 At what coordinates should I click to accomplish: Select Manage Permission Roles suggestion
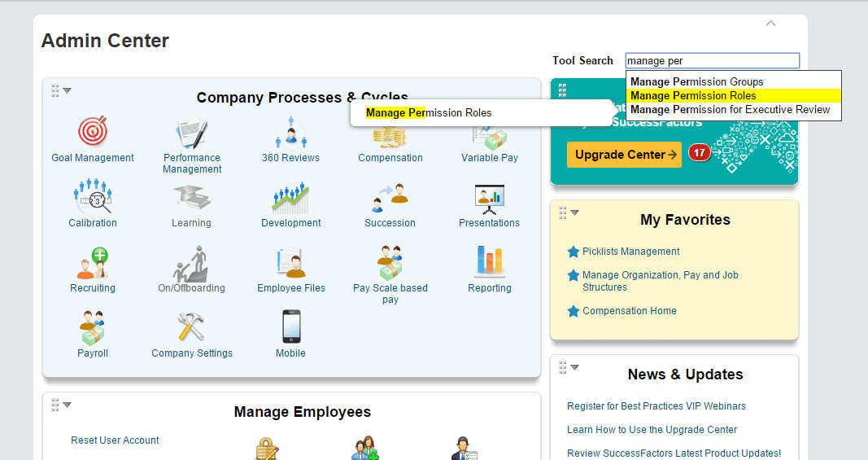[x=734, y=96]
